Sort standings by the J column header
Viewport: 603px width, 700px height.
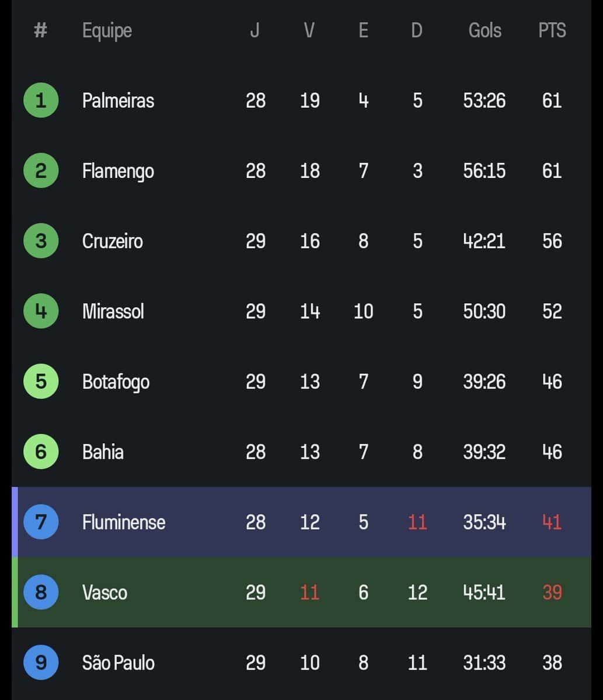point(255,31)
